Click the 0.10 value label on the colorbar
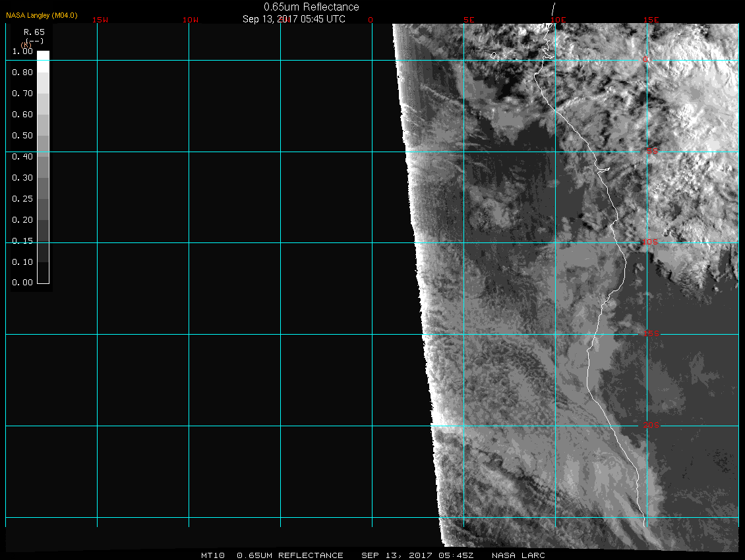Viewport: 745px width, 560px height. [x=22, y=262]
